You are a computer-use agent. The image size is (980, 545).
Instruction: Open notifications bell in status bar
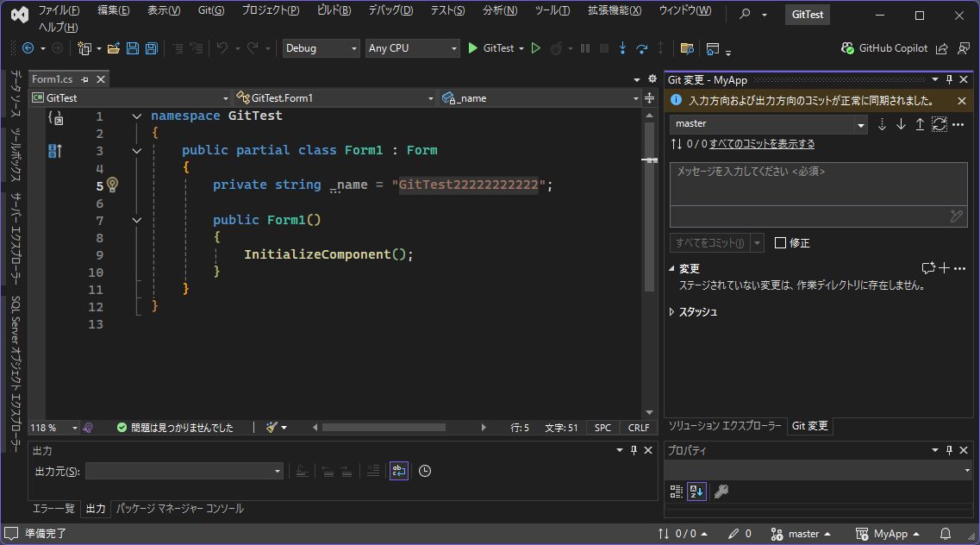pyautogui.click(x=945, y=534)
